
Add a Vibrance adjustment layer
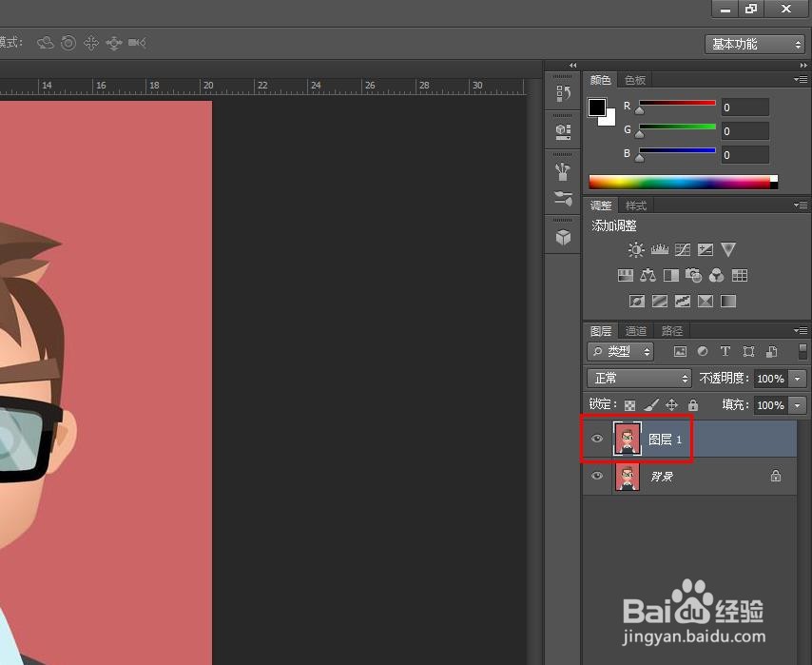coord(728,250)
